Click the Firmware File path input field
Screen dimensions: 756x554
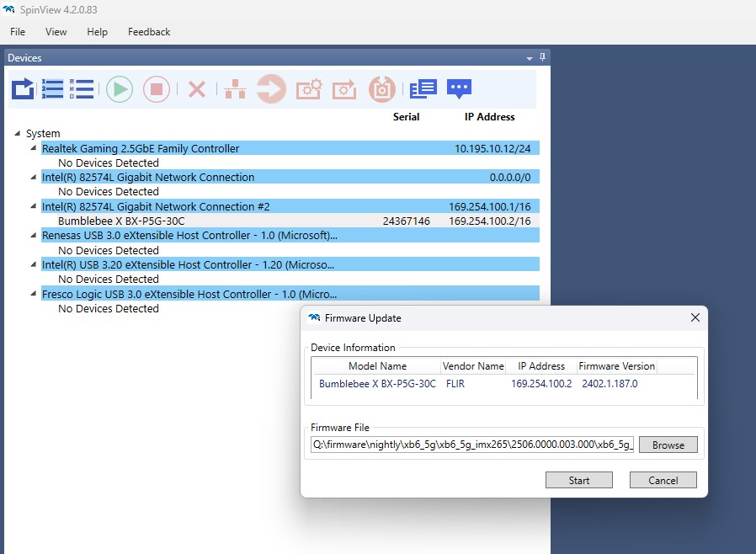point(472,445)
